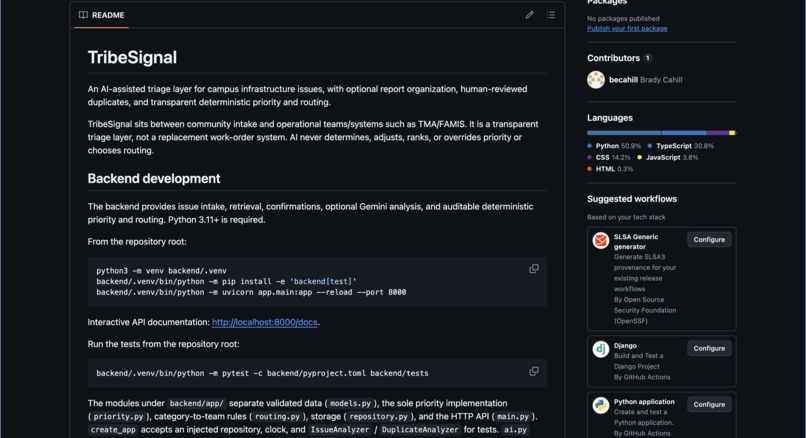Configure the SLSA Generic generator workflow
This screenshot has width=806, height=438.
pyautogui.click(x=709, y=240)
